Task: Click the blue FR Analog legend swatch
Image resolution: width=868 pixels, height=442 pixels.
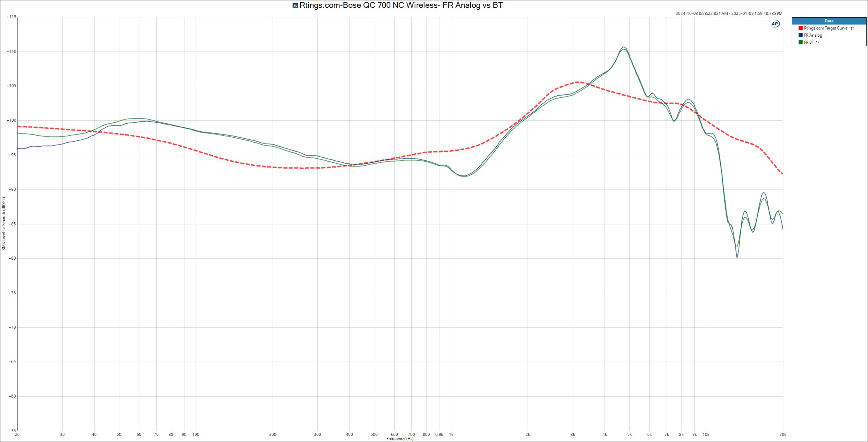Action: pos(801,35)
